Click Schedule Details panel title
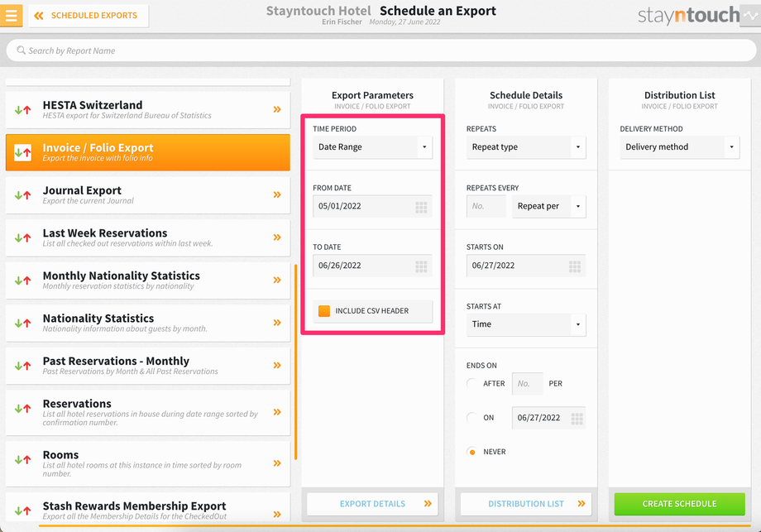The height and width of the screenshot is (532, 761). [x=526, y=95]
